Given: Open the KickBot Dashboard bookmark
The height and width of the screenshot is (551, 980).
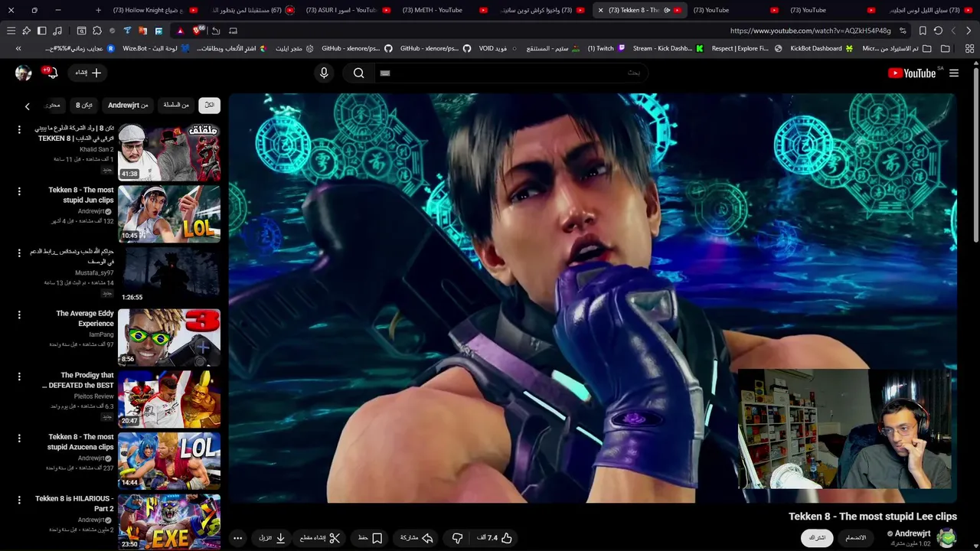Looking at the screenshot, I should pos(822,48).
